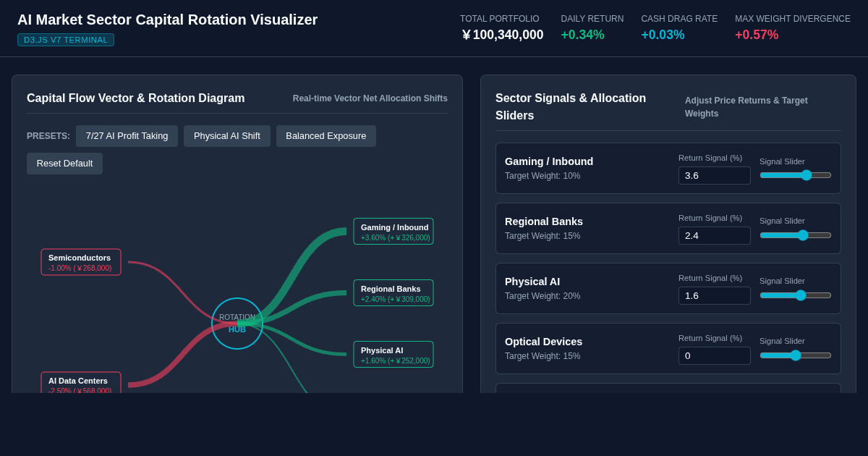Click the Optical Devices card title

543,342
